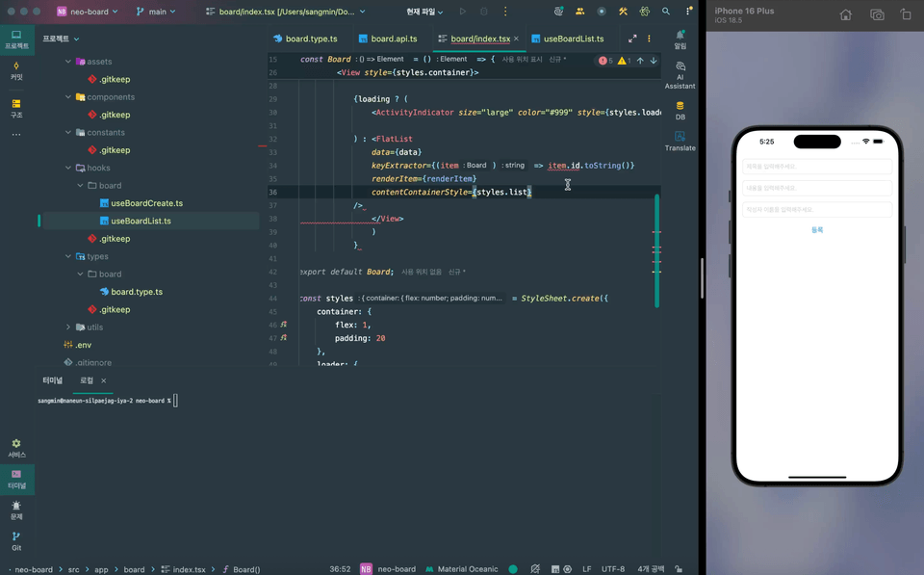Click Material Oceanic theme in status bar

click(x=461, y=569)
